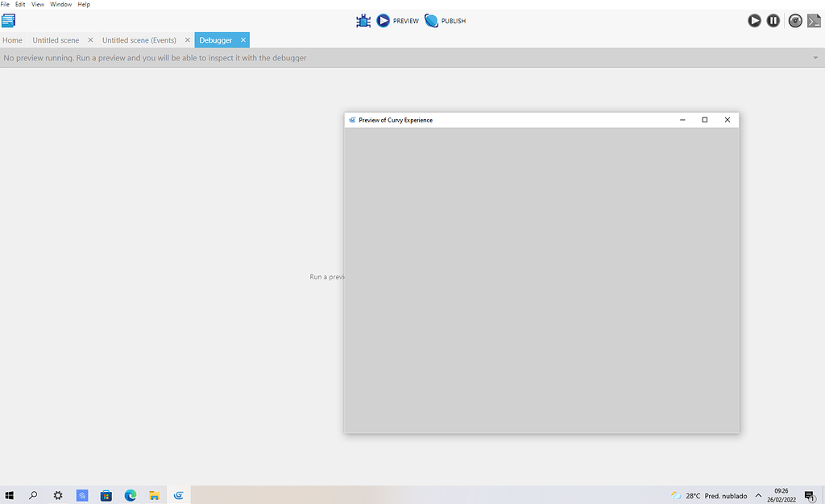825x504 pixels.
Task: Switch to the Untitled scene tab
Action: point(56,39)
